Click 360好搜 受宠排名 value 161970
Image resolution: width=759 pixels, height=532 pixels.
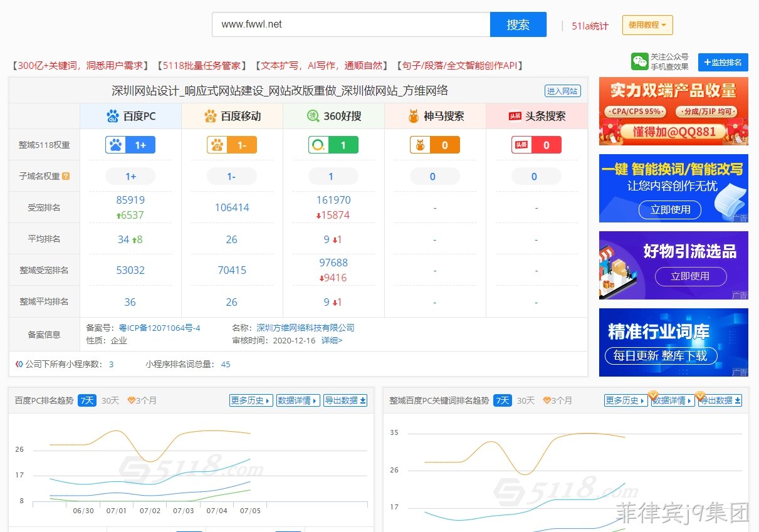tap(333, 200)
